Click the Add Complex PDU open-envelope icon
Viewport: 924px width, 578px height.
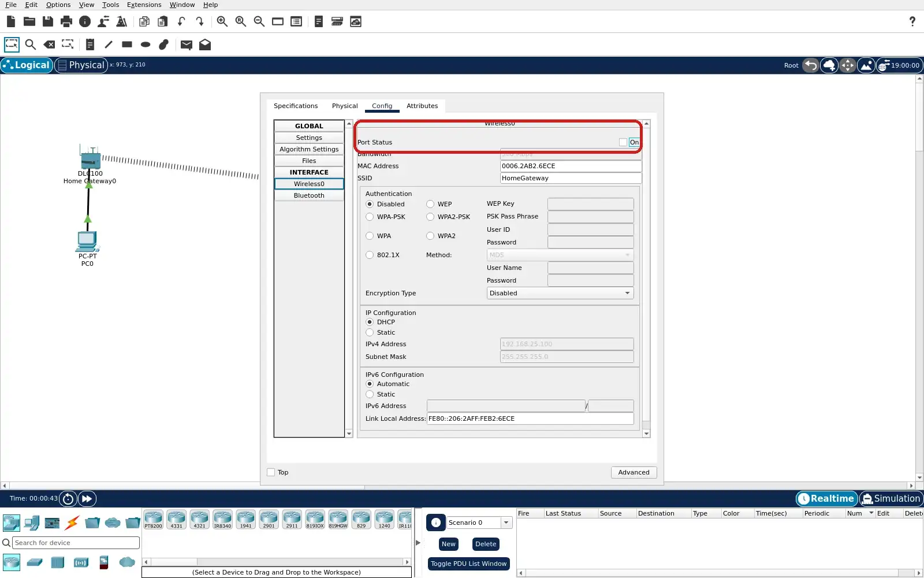pos(205,45)
